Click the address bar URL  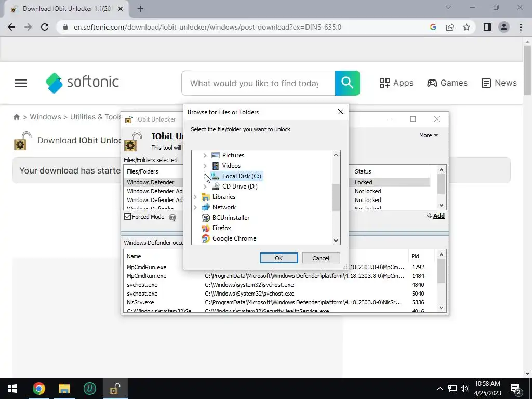point(207,27)
